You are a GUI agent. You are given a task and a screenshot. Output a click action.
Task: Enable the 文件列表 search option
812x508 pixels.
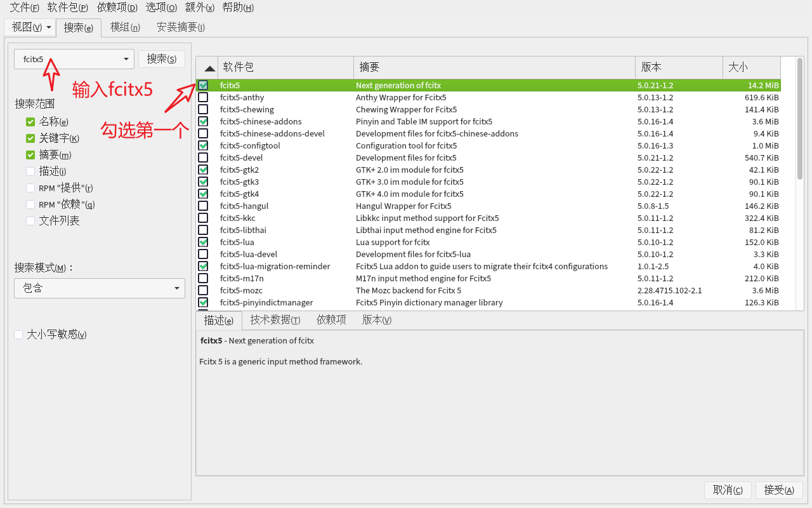30,221
